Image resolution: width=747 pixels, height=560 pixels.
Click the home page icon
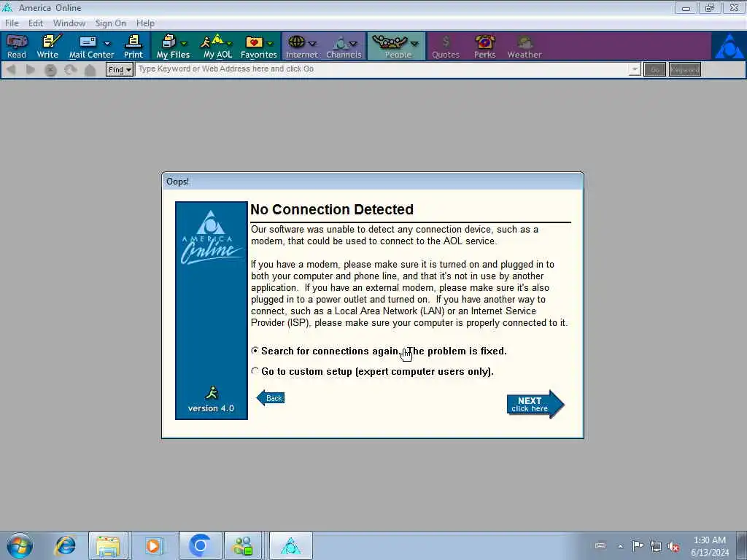pyautogui.click(x=90, y=70)
